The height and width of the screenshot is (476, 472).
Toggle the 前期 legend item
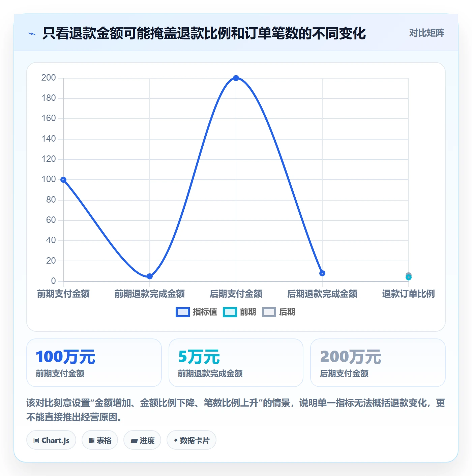point(239,312)
